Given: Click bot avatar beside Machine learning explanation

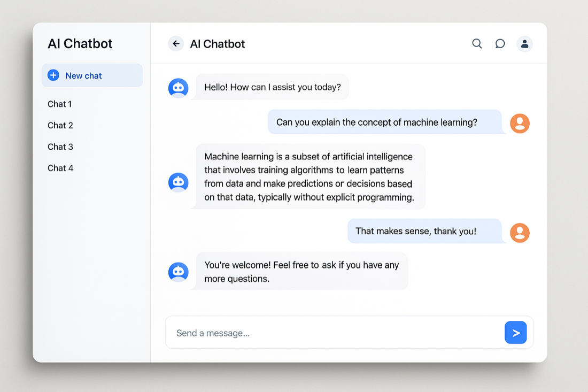Looking at the screenshot, I should coord(178,182).
